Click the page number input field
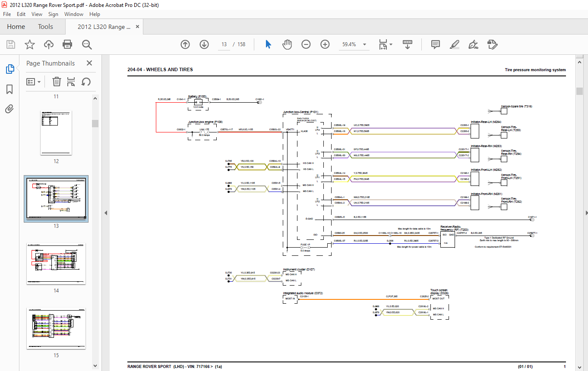588x371 pixels. [224, 44]
